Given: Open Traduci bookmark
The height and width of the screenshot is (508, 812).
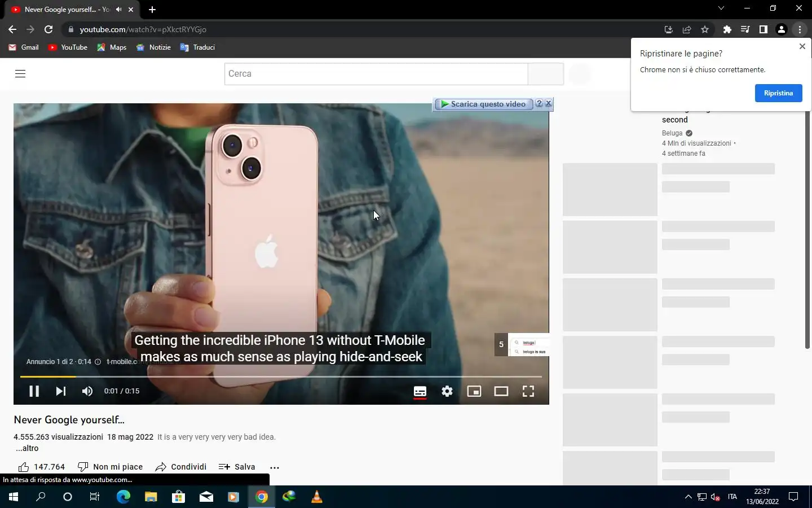Looking at the screenshot, I should pyautogui.click(x=197, y=47).
